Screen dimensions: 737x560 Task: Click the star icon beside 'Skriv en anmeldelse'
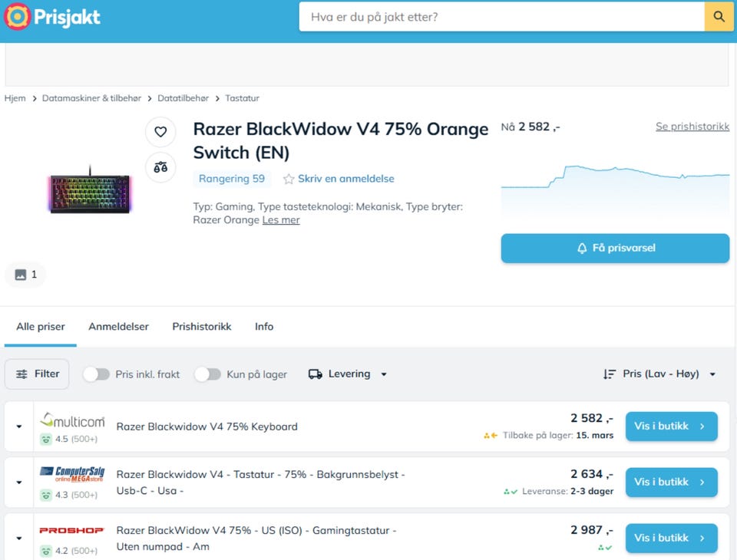(289, 179)
